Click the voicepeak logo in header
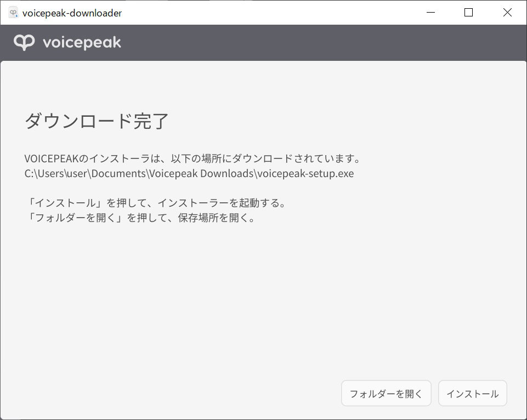This screenshot has height=420, width=527. click(67, 43)
